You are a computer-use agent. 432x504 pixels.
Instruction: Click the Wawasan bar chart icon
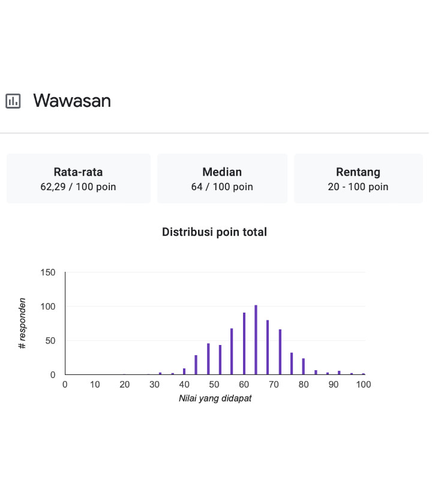pyautogui.click(x=13, y=101)
